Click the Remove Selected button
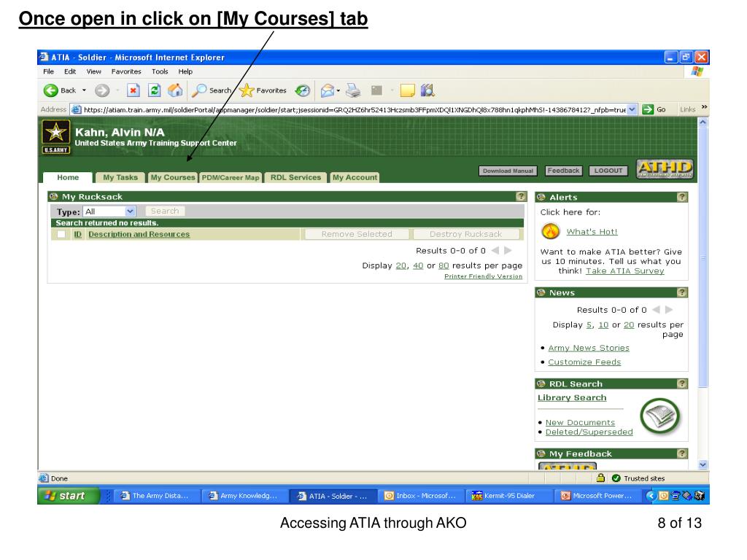The width and height of the screenshot is (747, 560). 357,234
